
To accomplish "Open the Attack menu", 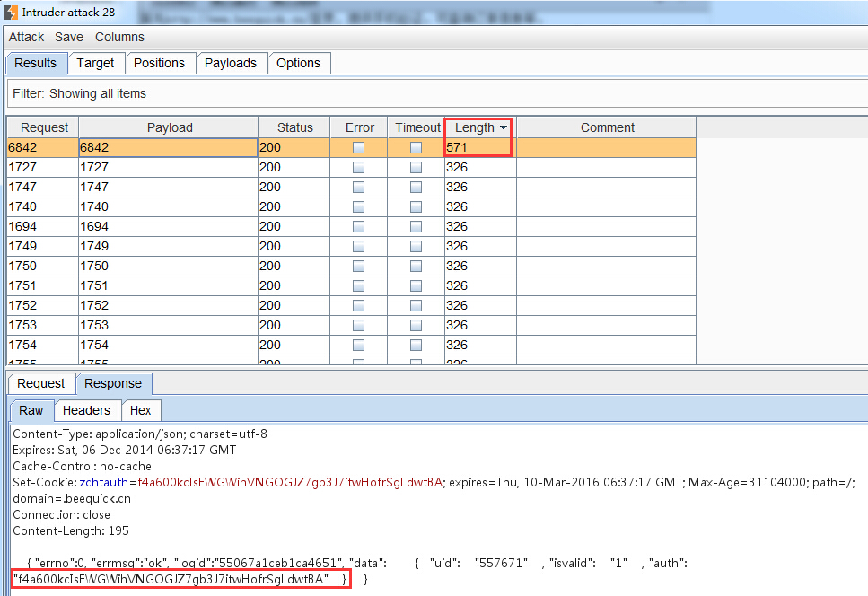I will (x=26, y=37).
